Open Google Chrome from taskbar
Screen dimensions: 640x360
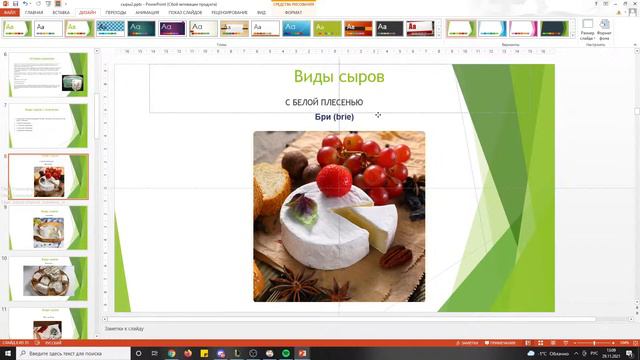coord(171,353)
